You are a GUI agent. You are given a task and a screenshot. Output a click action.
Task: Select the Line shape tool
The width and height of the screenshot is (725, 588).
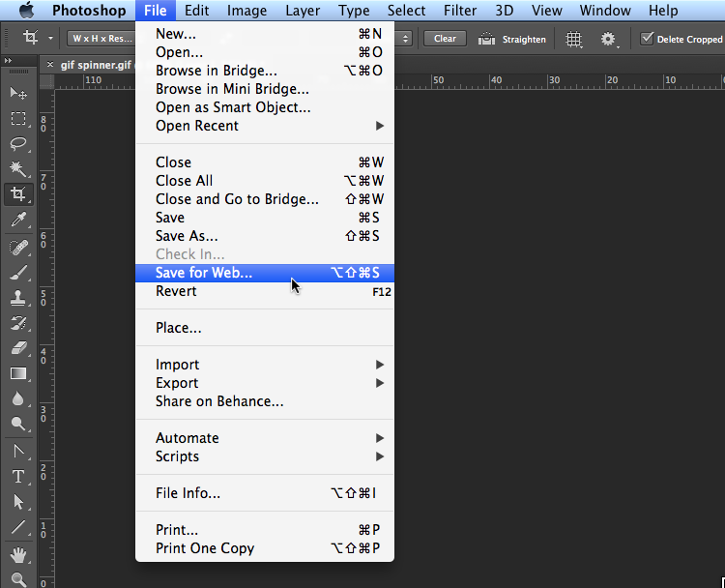pyautogui.click(x=18, y=527)
